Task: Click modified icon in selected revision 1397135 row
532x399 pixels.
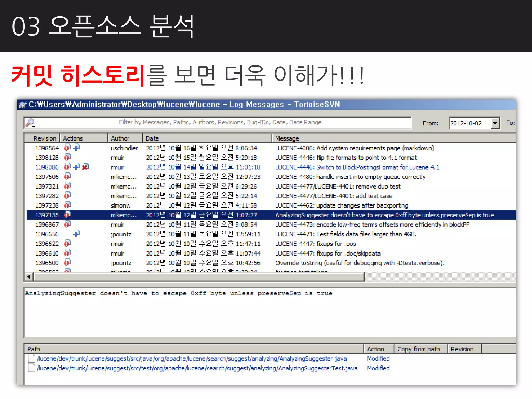Action: [x=67, y=215]
